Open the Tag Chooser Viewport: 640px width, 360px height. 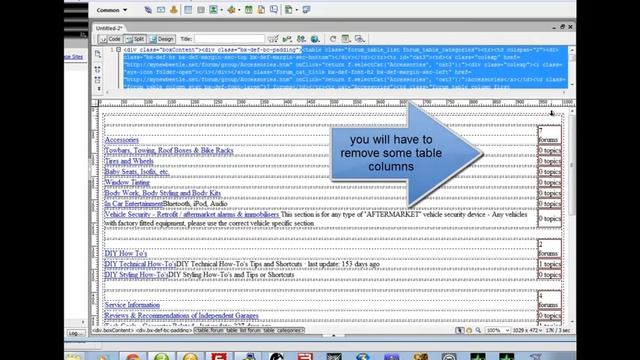point(306,10)
